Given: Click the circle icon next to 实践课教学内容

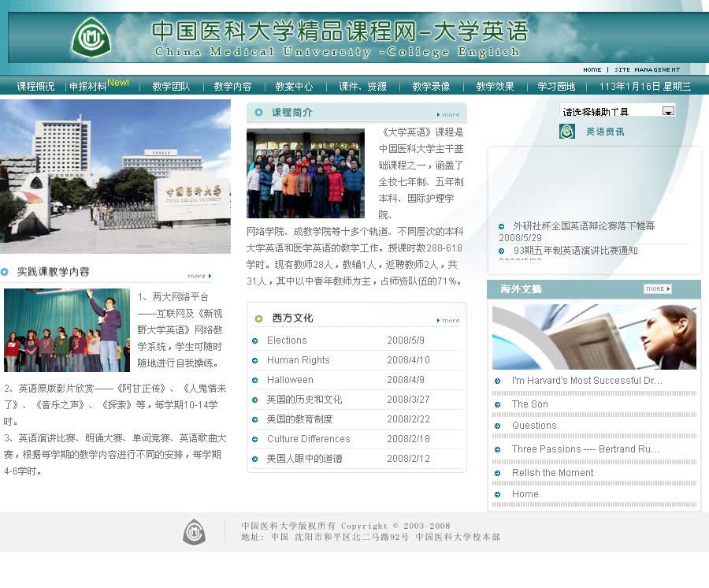Looking at the screenshot, I should (x=5, y=272).
